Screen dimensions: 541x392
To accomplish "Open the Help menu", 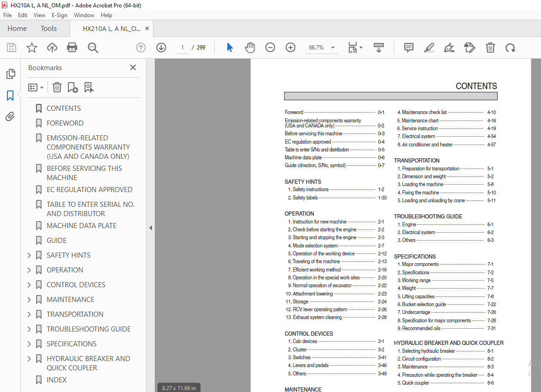I will 106,15.
